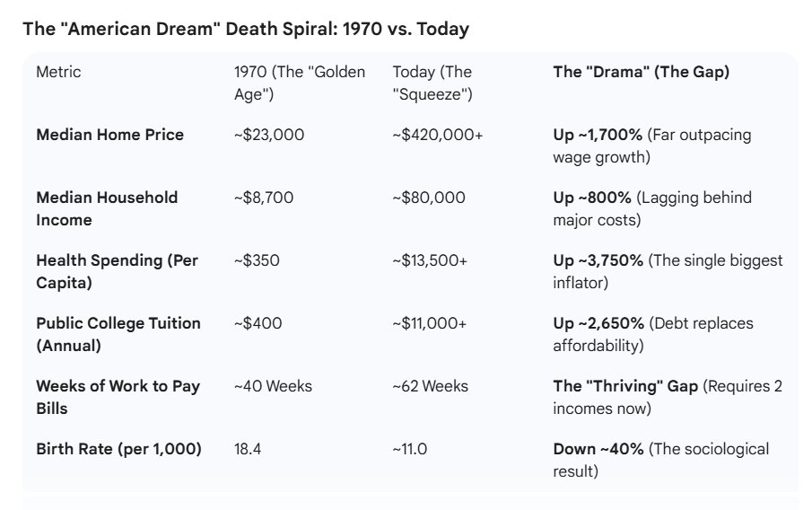Click the 1970 Golden Age column header
Image resolution: width=812 pixels, height=510 pixels.
300,83
